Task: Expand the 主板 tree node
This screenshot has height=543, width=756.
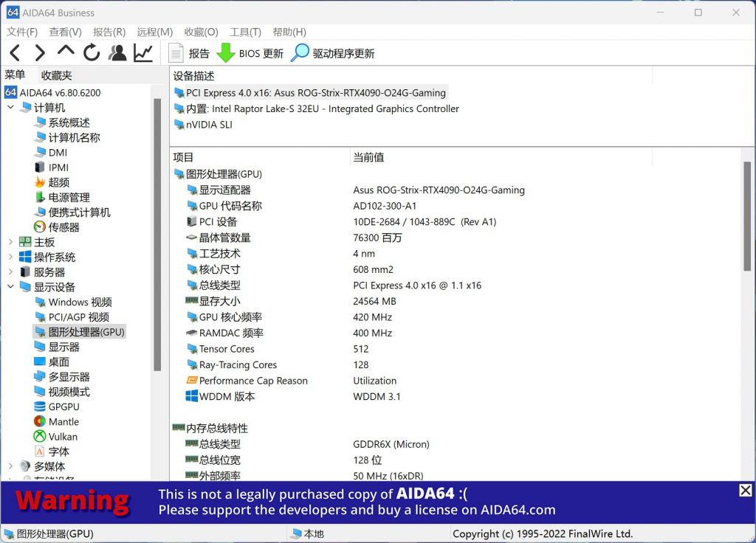Action: point(10,241)
